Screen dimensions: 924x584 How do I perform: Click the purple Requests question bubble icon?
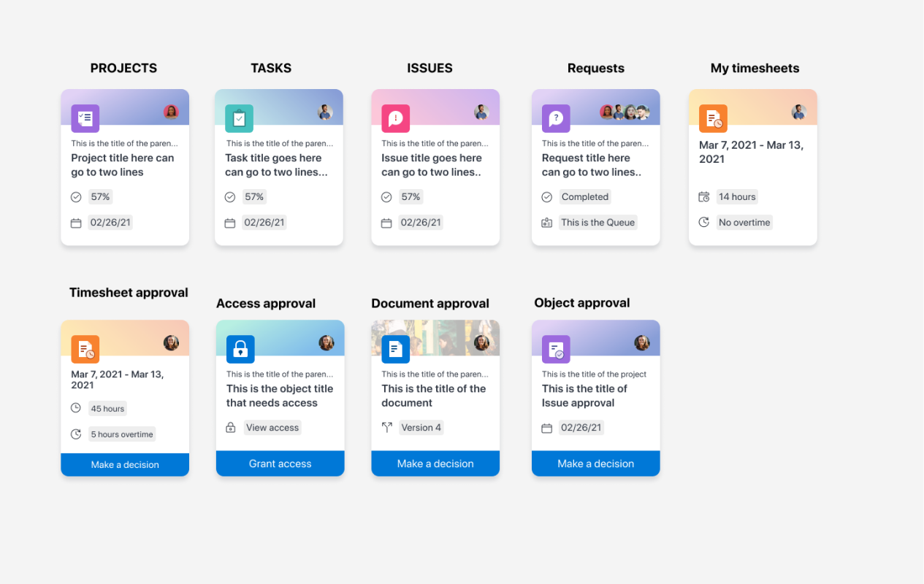click(556, 118)
